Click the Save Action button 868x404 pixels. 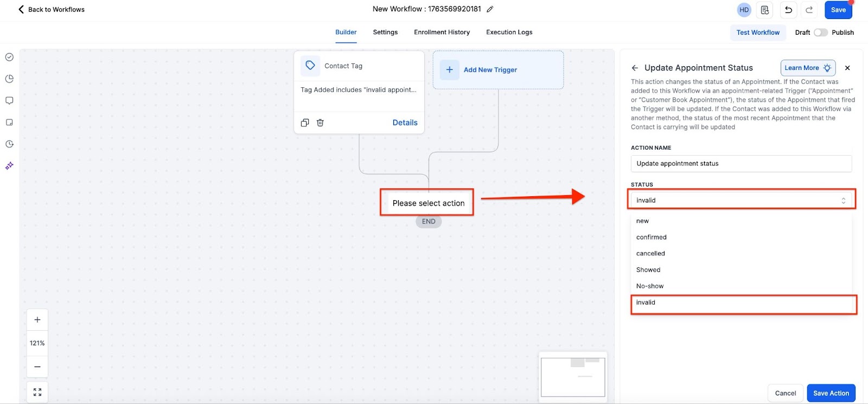[x=831, y=393]
